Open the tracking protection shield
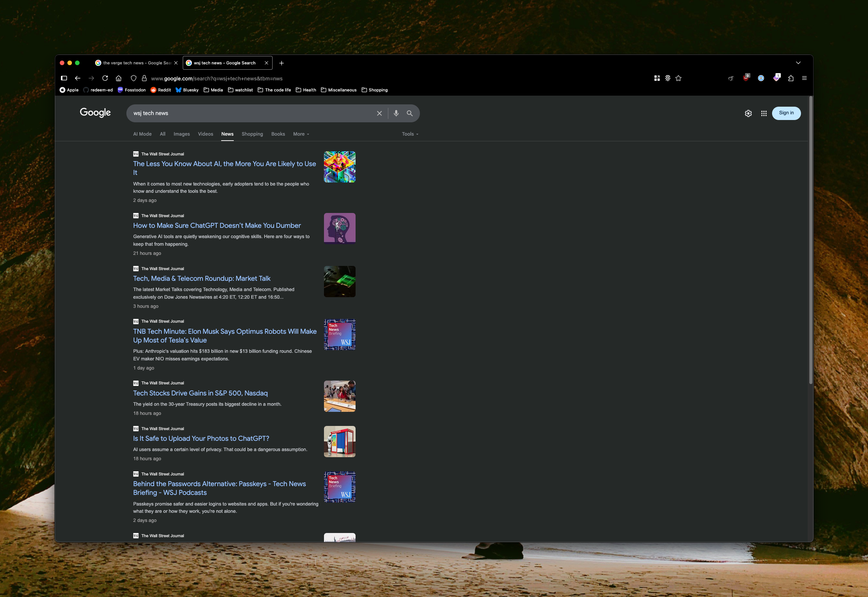Viewport: 868px width, 597px height. [133, 78]
